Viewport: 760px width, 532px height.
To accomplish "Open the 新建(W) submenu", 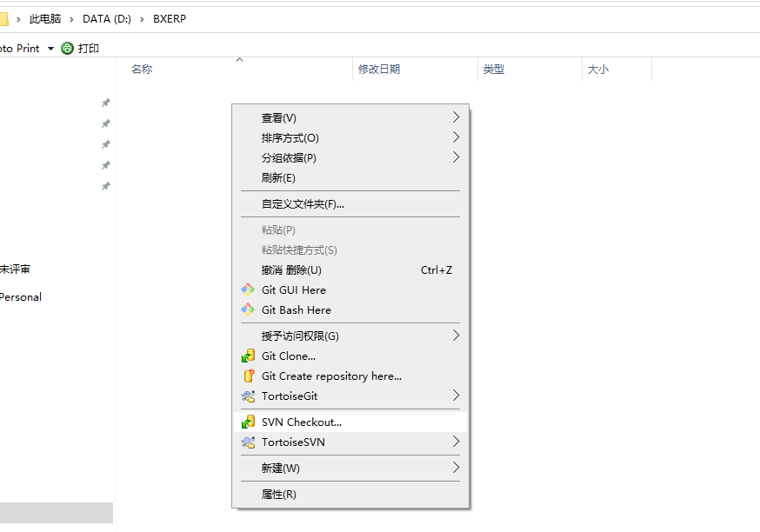I will click(350, 468).
